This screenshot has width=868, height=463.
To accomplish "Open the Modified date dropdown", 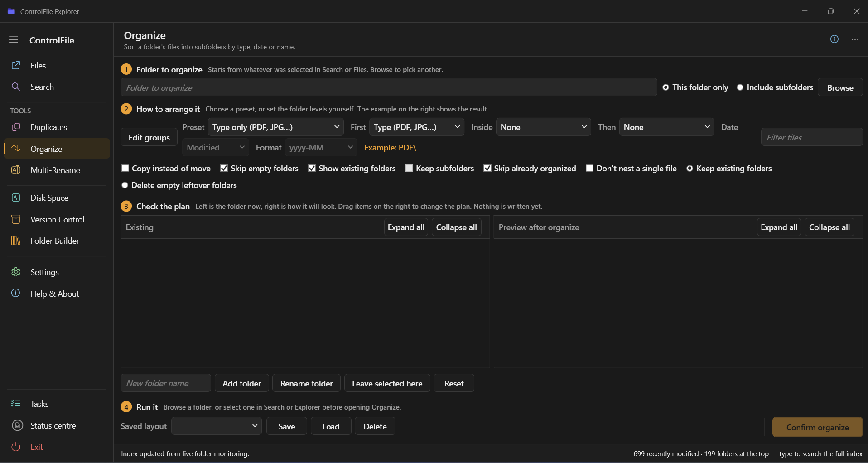I will [x=215, y=148].
